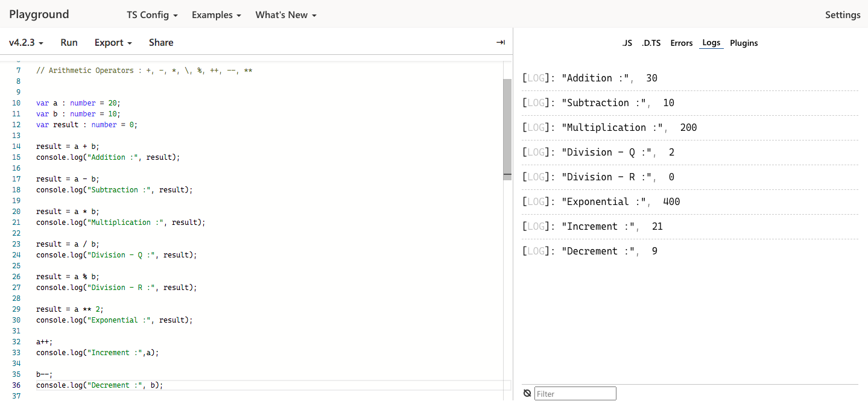The image size is (868, 407).
Task: Expand the Examples menu
Action: point(217,15)
